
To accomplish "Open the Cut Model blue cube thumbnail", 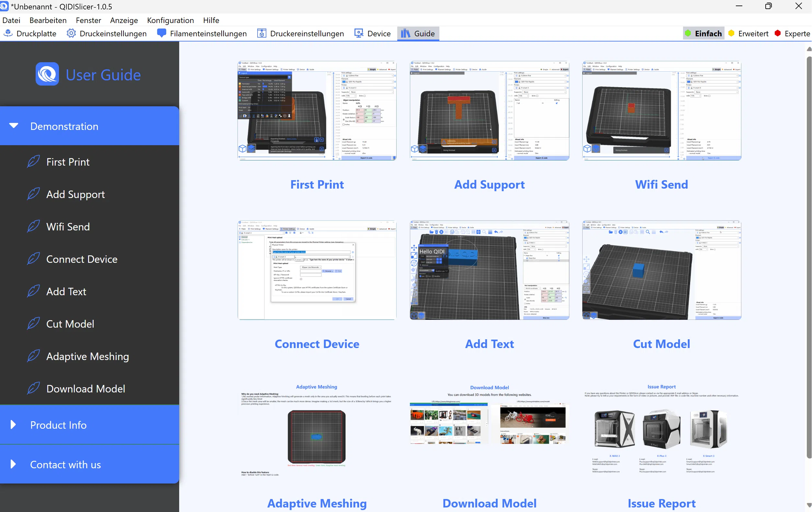I will [661, 270].
